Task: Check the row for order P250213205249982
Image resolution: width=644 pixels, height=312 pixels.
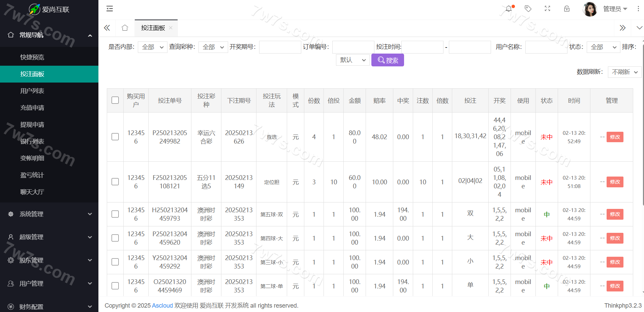Action: 115,137
